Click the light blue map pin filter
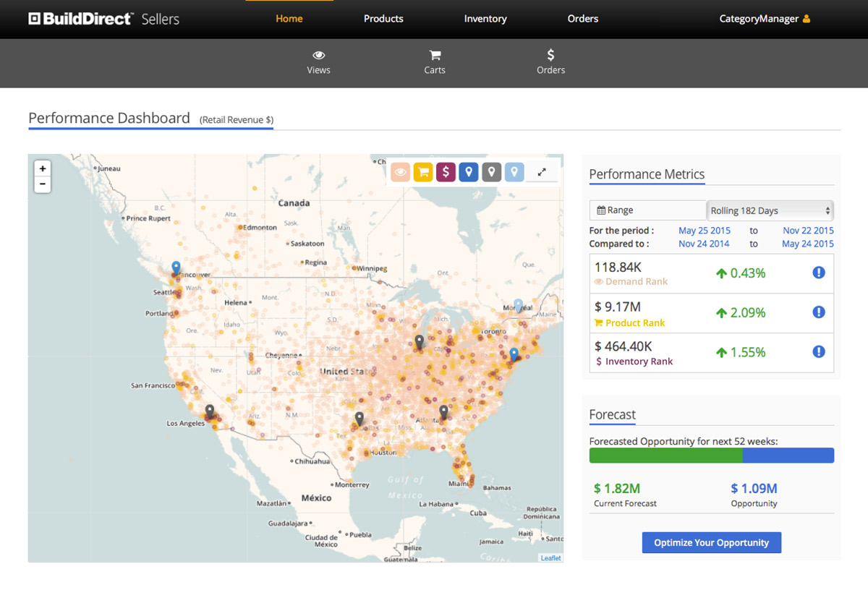The width and height of the screenshot is (868, 616). tap(514, 172)
